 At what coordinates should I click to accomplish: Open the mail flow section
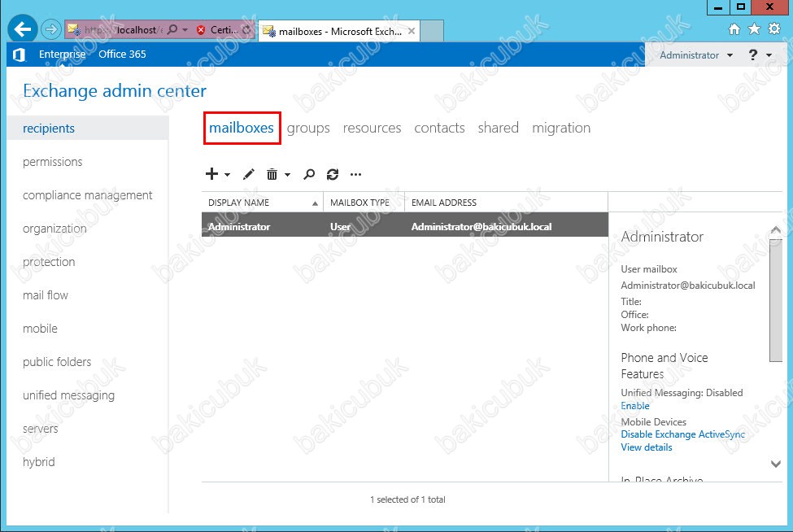click(46, 295)
